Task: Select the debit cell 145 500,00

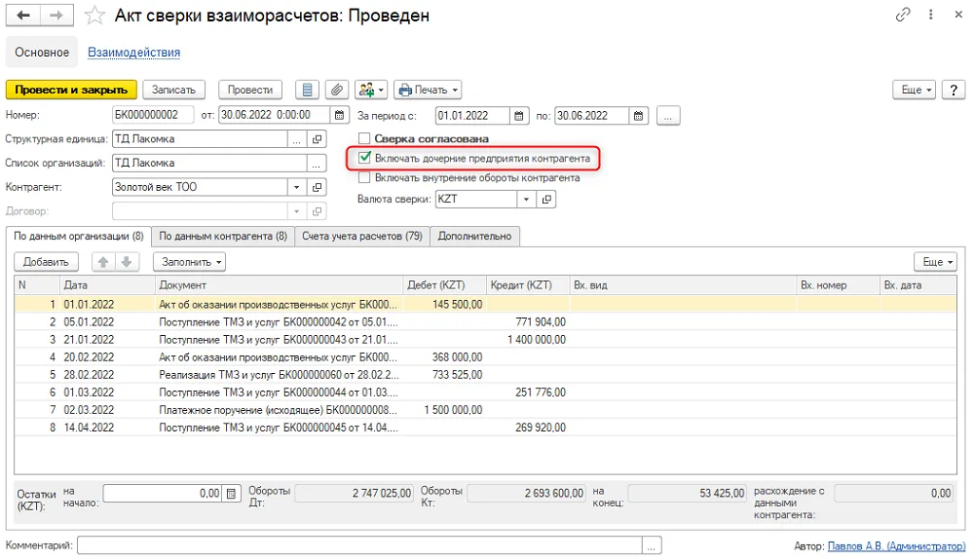Action: tap(444, 304)
